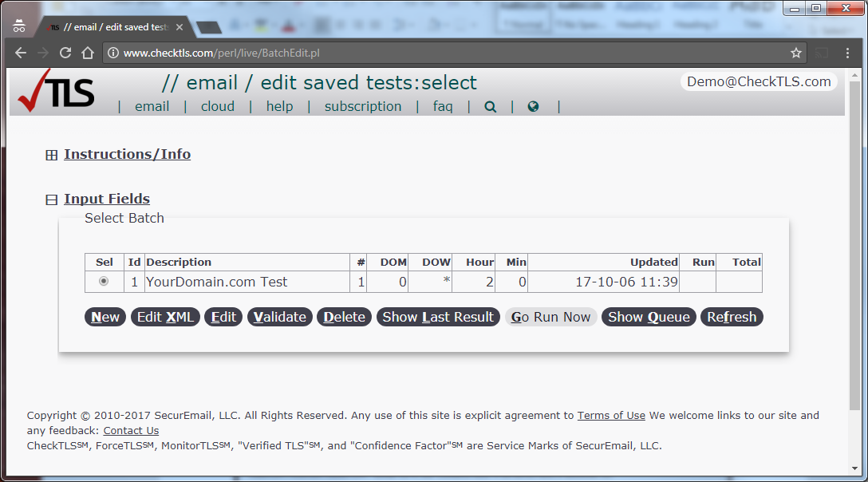Click the Validate button
The height and width of the screenshot is (482, 868).
[x=279, y=317]
